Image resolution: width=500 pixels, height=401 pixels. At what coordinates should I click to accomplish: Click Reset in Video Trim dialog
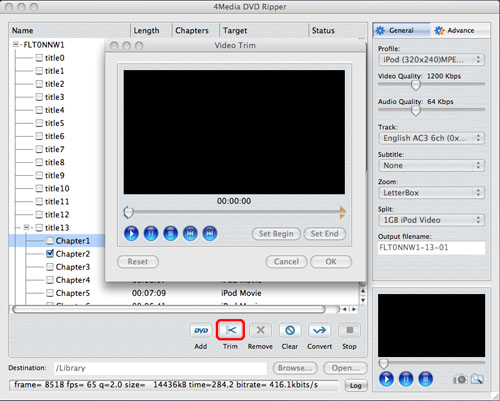click(138, 262)
